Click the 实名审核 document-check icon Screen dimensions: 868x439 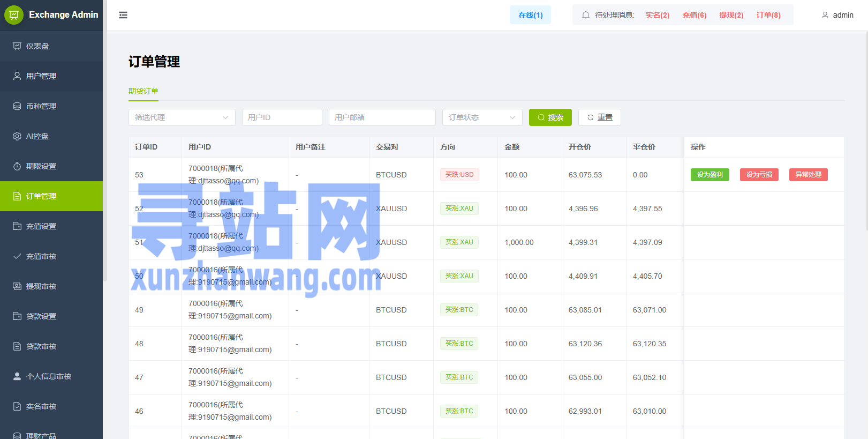(x=17, y=406)
